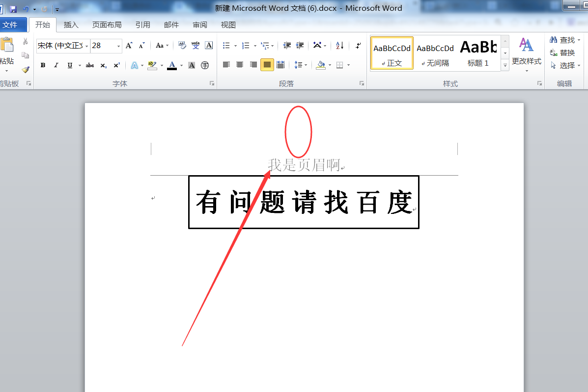The image size is (588, 392).
Task: Apply the font color A swatch
Action: (x=172, y=66)
